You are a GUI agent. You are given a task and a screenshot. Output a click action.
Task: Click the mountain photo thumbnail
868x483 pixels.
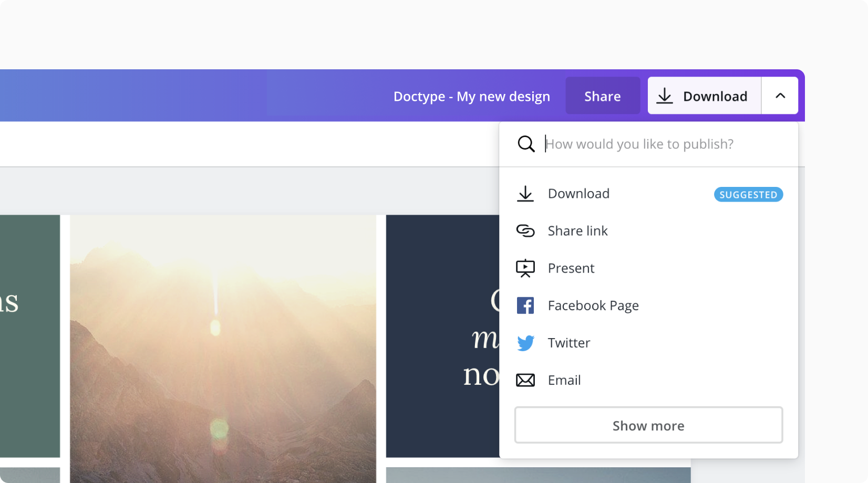click(221, 341)
